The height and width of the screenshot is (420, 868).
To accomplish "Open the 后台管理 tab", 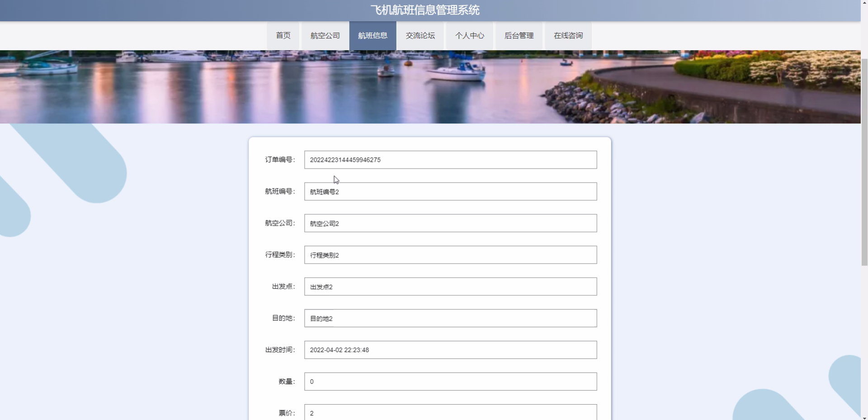I will coord(519,36).
